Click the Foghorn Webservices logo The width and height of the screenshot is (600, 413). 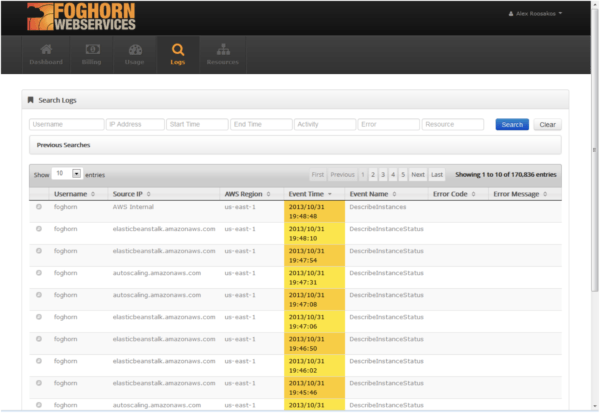[81, 17]
